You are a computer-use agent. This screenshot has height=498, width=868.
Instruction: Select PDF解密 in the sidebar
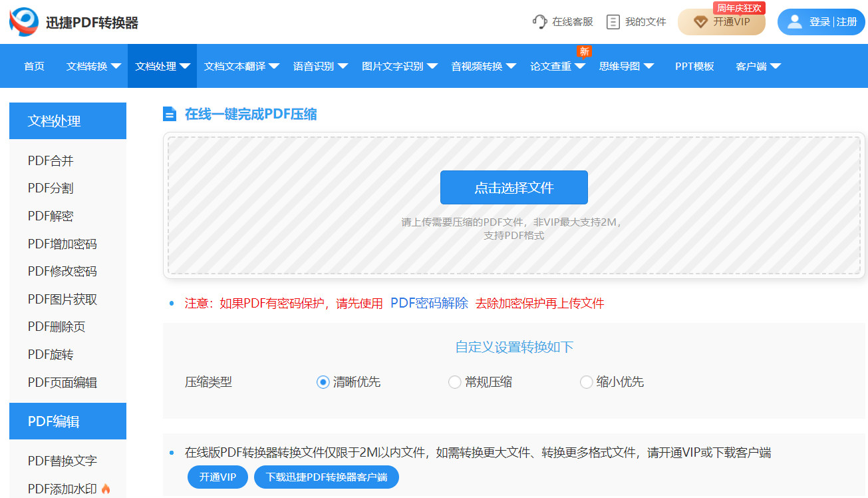(x=51, y=216)
